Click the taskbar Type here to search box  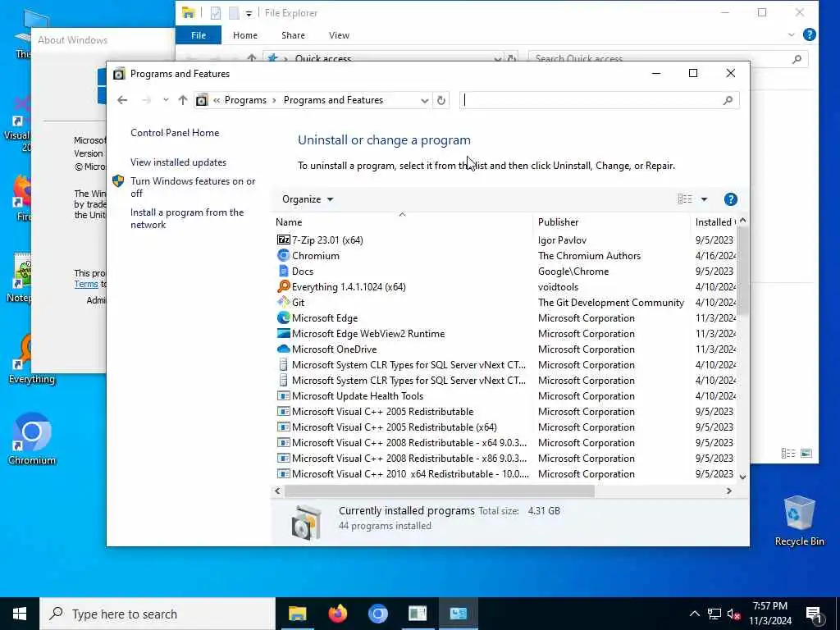pyautogui.click(x=157, y=614)
